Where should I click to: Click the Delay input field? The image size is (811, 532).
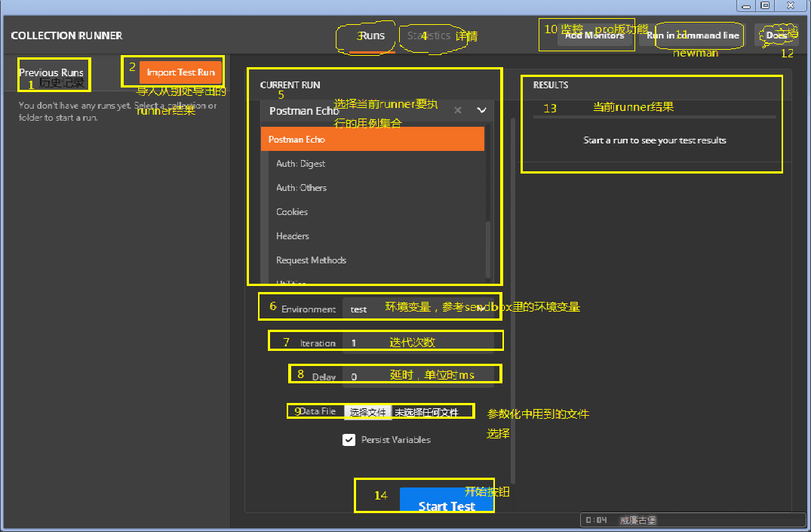(x=418, y=377)
